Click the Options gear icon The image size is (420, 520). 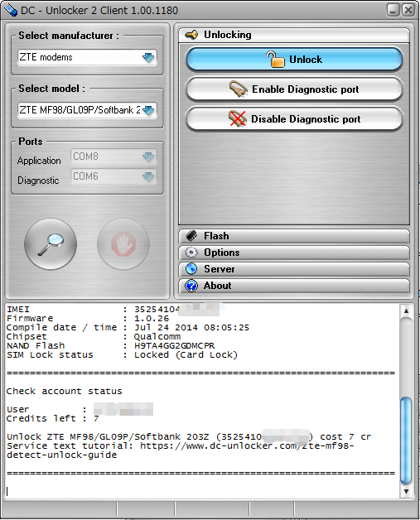click(x=191, y=253)
